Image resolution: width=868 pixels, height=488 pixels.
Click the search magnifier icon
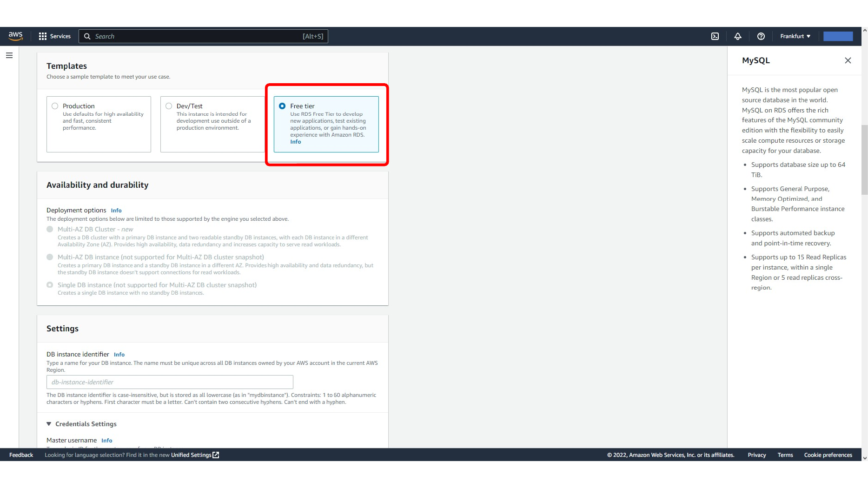tap(87, 36)
